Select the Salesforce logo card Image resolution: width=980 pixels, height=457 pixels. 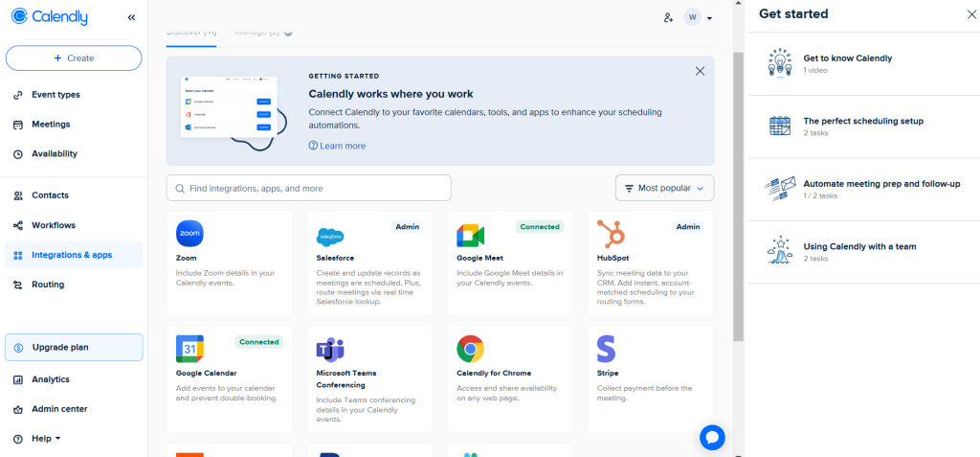330,236
